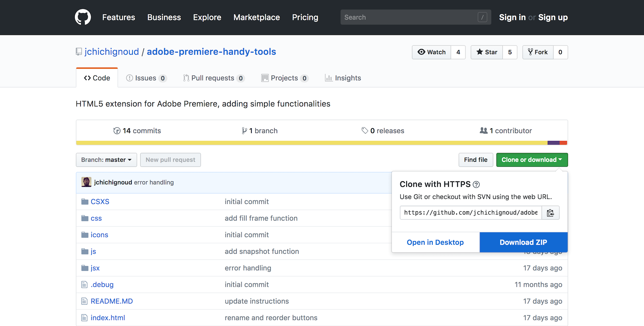Open Business in the top navigation
The height and width of the screenshot is (326, 644).
164,17
